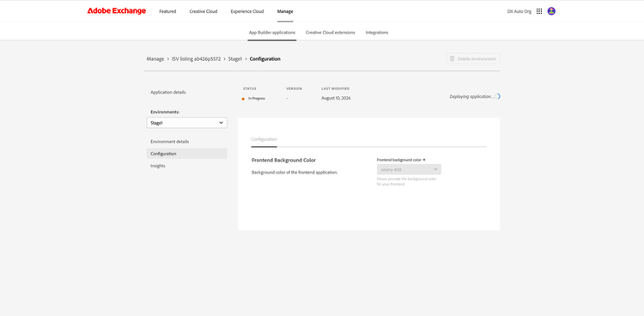The image size is (644, 316).
Task: Click the 'Frontend background color' field label
Action: pos(399,160)
